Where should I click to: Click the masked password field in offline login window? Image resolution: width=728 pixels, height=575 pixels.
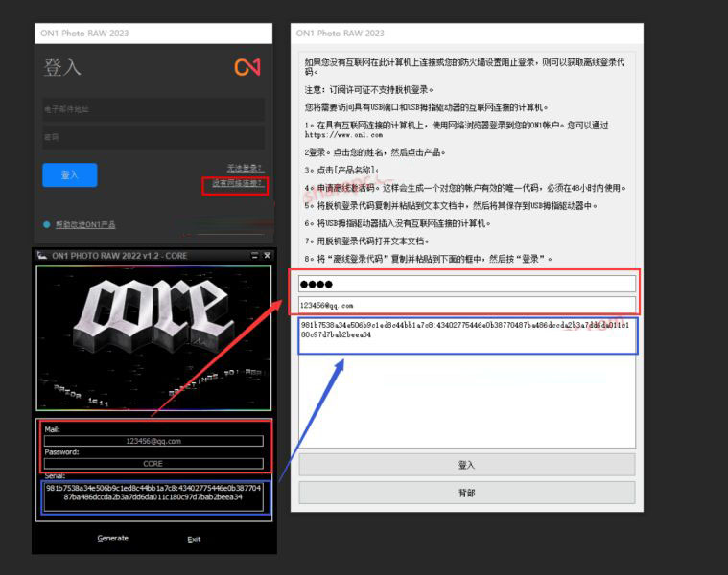467,284
